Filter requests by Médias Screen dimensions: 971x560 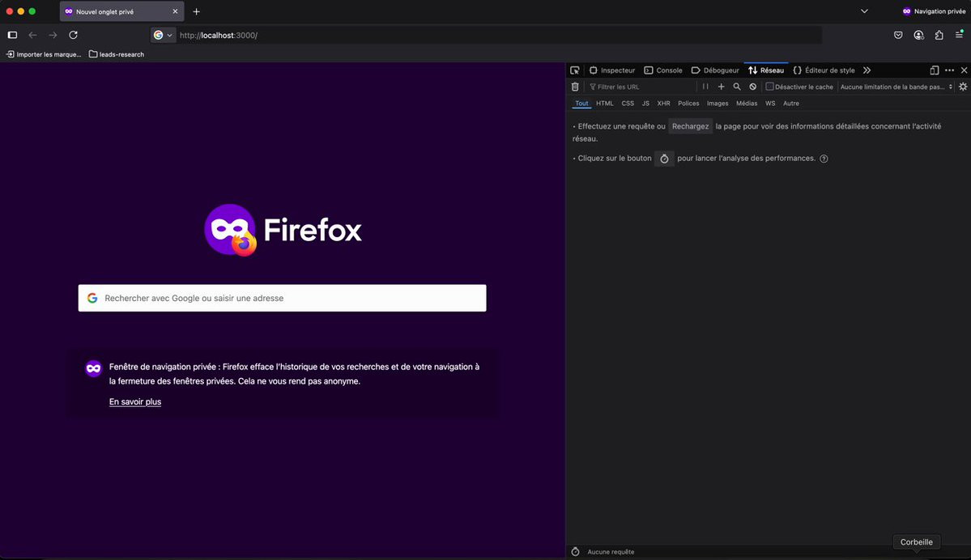(x=746, y=104)
